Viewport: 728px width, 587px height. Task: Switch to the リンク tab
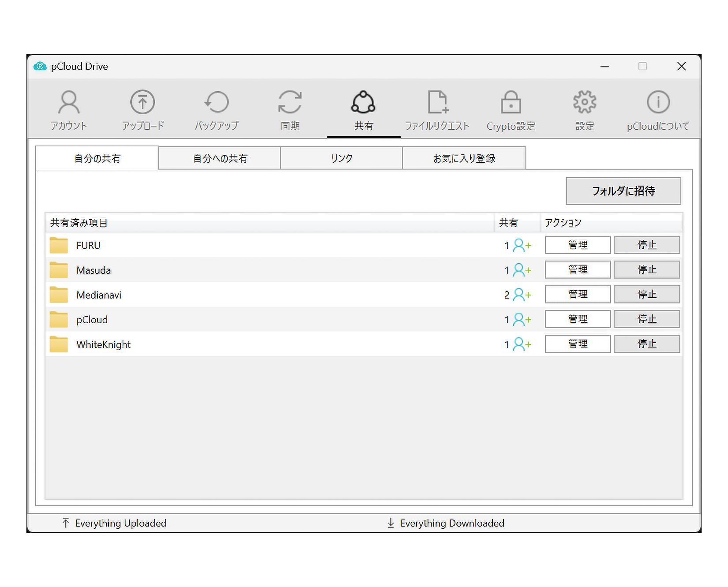click(x=341, y=158)
